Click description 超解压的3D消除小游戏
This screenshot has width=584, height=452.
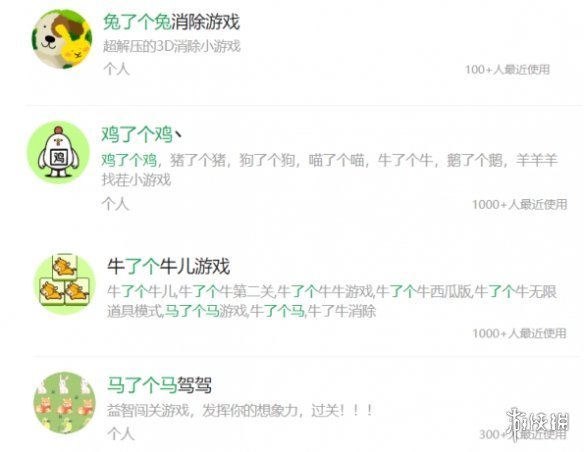(x=172, y=46)
